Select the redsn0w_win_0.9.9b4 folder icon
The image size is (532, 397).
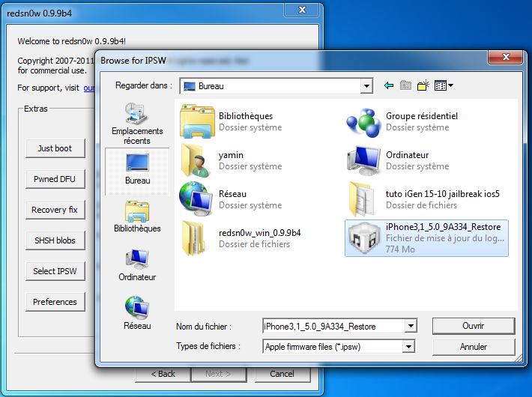tap(194, 238)
